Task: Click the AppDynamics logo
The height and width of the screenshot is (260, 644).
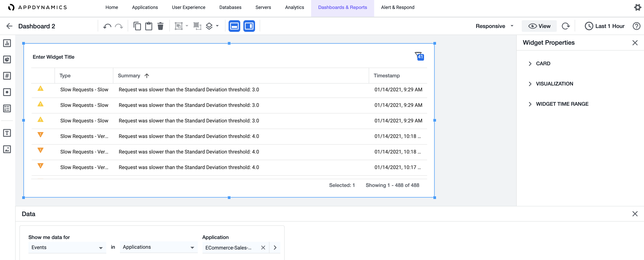Action: point(38,8)
